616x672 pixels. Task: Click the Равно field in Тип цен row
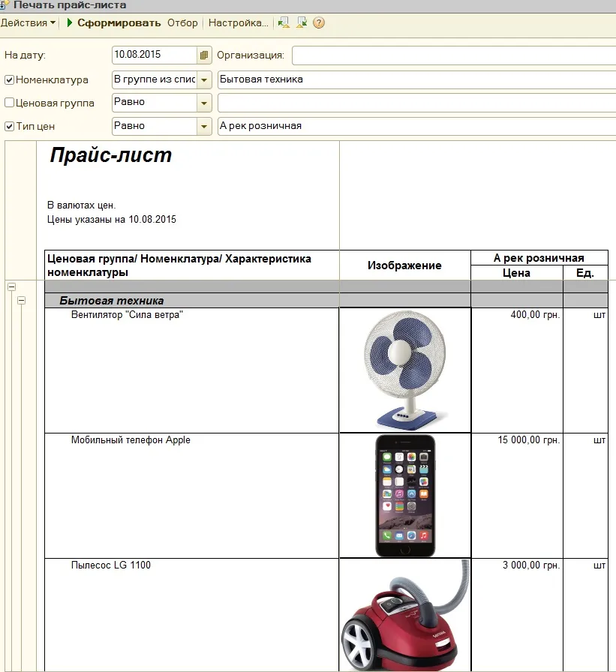tap(155, 127)
